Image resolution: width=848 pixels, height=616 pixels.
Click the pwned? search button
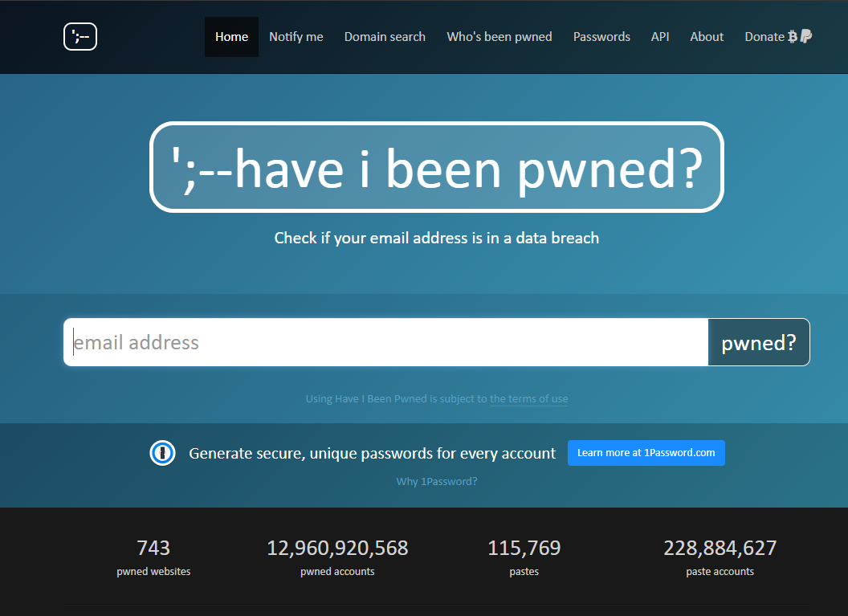pyautogui.click(x=759, y=342)
